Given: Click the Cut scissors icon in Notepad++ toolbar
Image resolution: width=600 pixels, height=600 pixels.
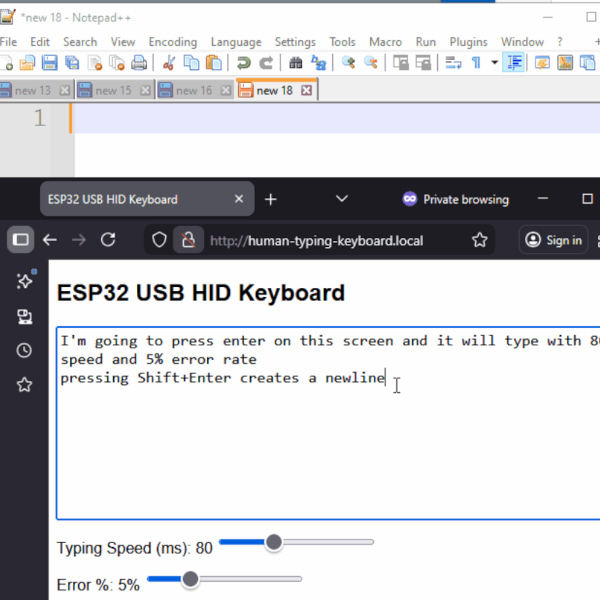Looking at the screenshot, I should [x=168, y=63].
